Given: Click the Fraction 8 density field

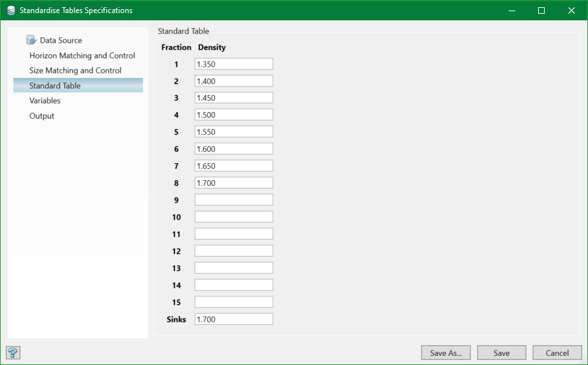Looking at the screenshot, I should tap(233, 183).
